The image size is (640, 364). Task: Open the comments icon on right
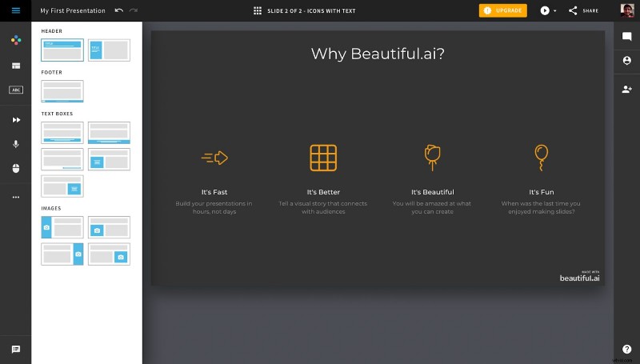[x=627, y=36]
